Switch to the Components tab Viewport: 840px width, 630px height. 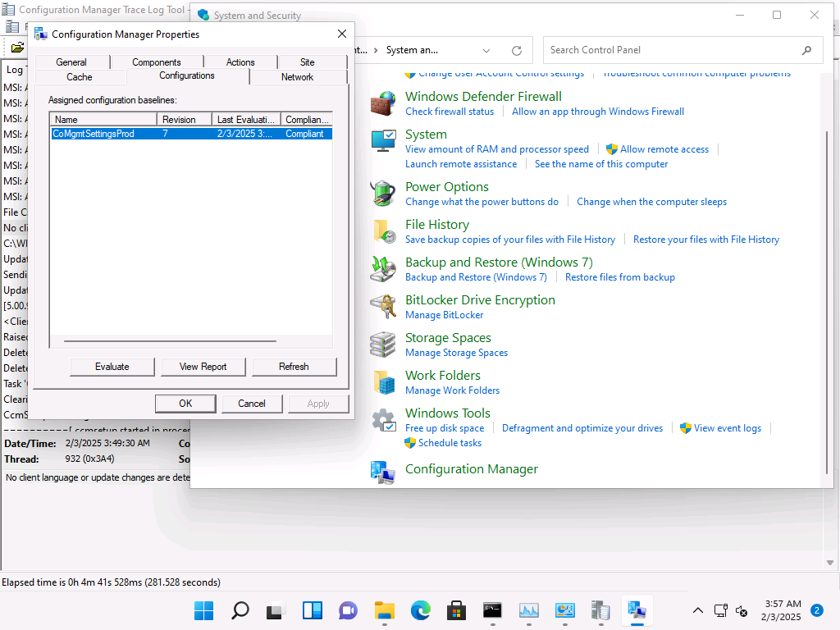(x=157, y=62)
